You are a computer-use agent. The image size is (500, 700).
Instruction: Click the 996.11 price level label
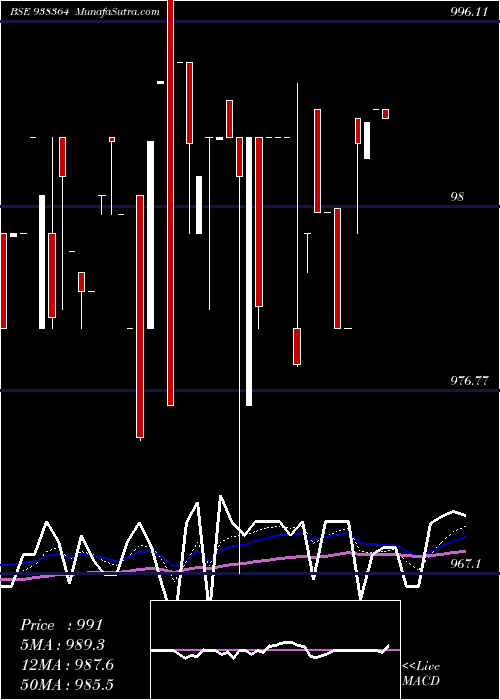(469, 12)
